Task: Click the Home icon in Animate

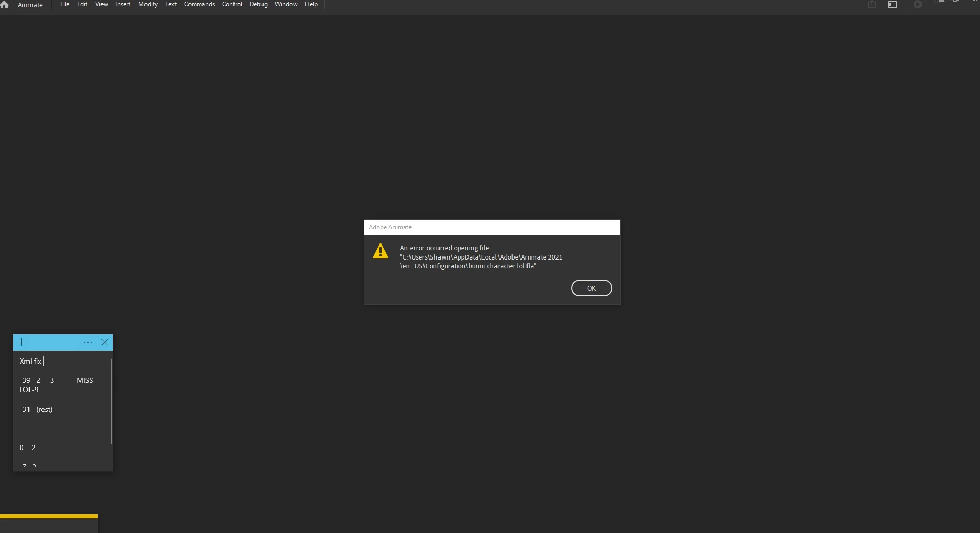Action: [5, 5]
